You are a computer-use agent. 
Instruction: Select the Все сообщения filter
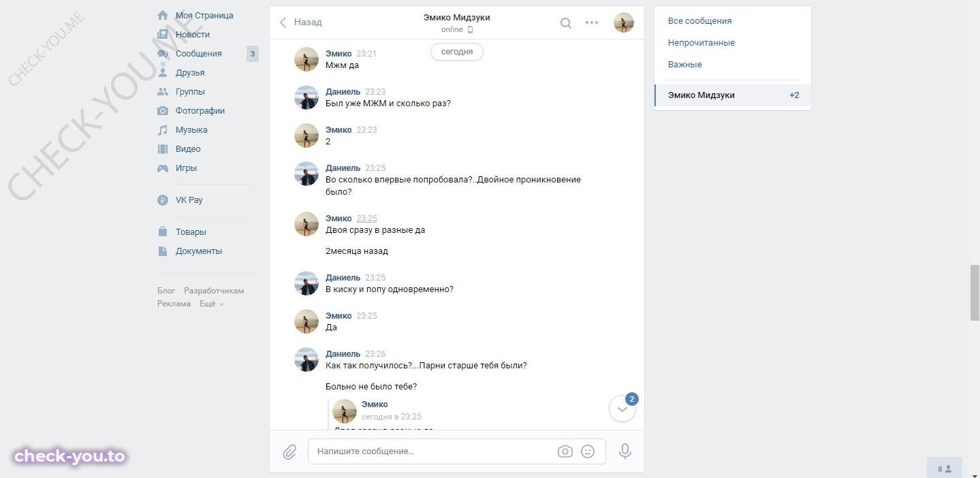tap(733, 21)
